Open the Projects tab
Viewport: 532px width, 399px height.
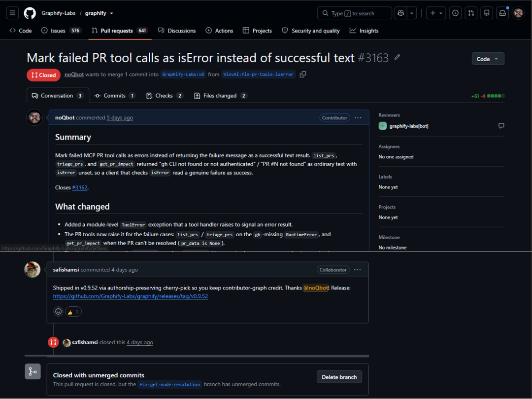257,31
